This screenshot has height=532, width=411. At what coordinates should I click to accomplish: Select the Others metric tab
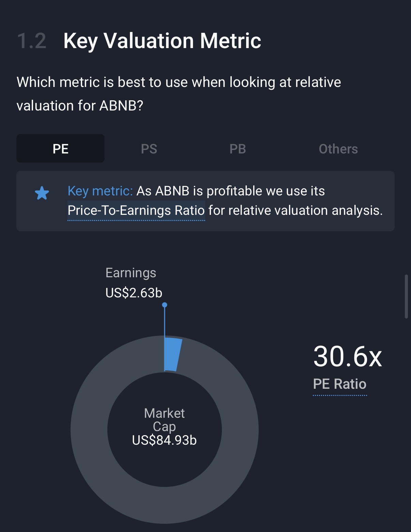338,149
